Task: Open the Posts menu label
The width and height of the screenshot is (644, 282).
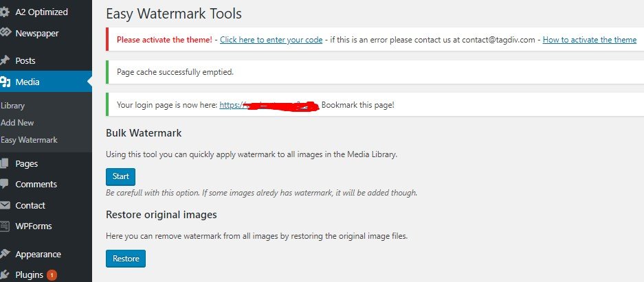Action: pos(25,61)
